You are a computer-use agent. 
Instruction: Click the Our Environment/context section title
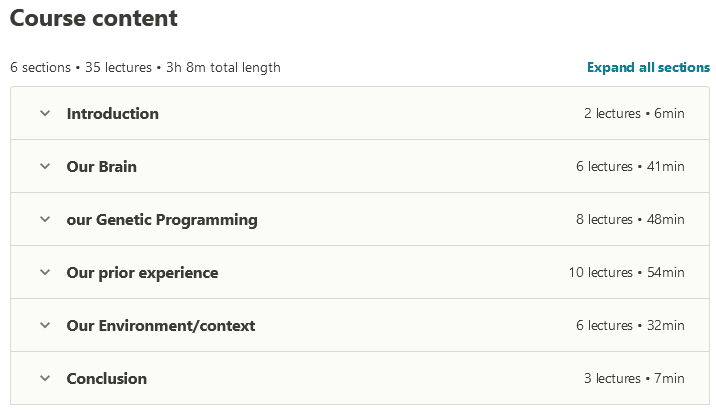coord(160,326)
